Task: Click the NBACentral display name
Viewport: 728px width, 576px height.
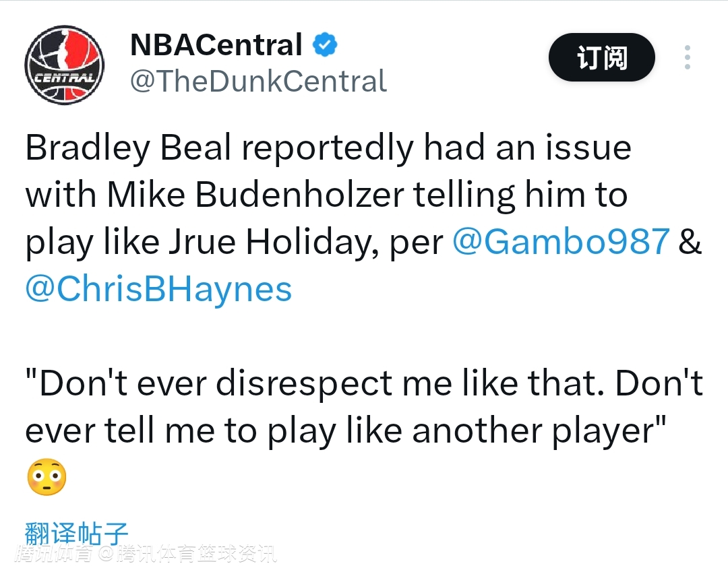Action: (x=216, y=46)
